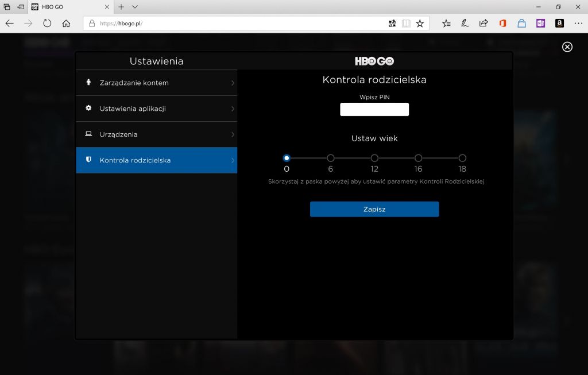This screenshot has height=375, width=588.
Task: Click the add notes pen icon
Action: click(x=465, y=23)
